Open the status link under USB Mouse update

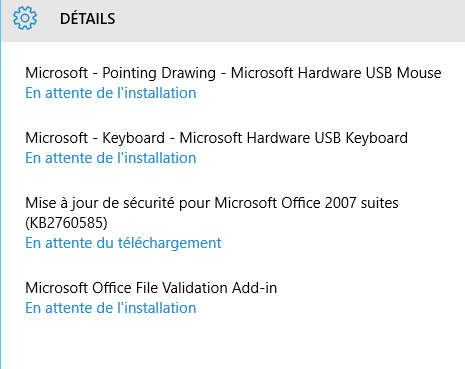tap(111, 93)
